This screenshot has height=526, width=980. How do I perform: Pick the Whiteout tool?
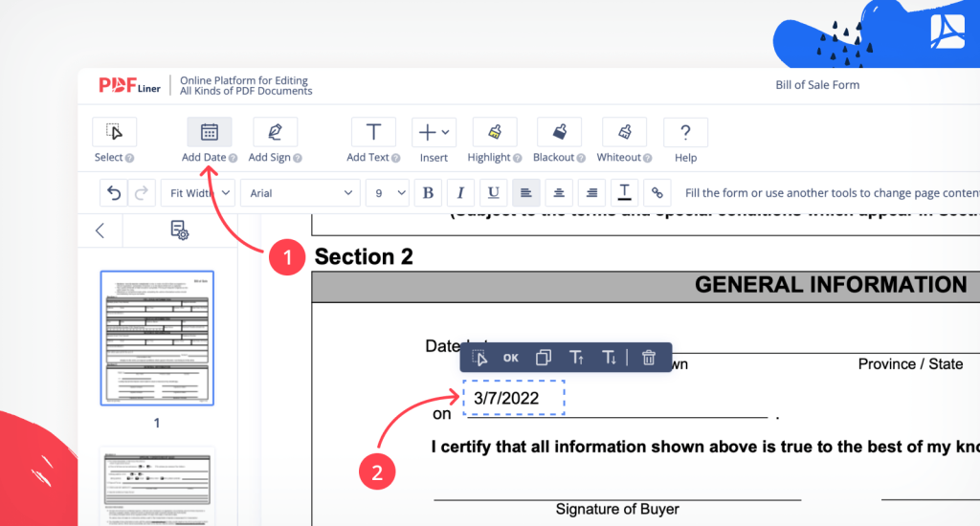point(624,133)
